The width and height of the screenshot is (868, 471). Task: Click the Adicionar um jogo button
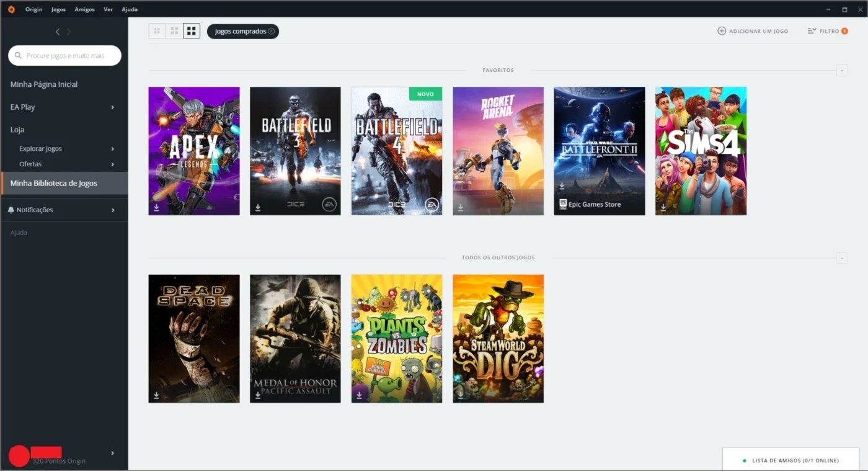(x=753, y=31)
